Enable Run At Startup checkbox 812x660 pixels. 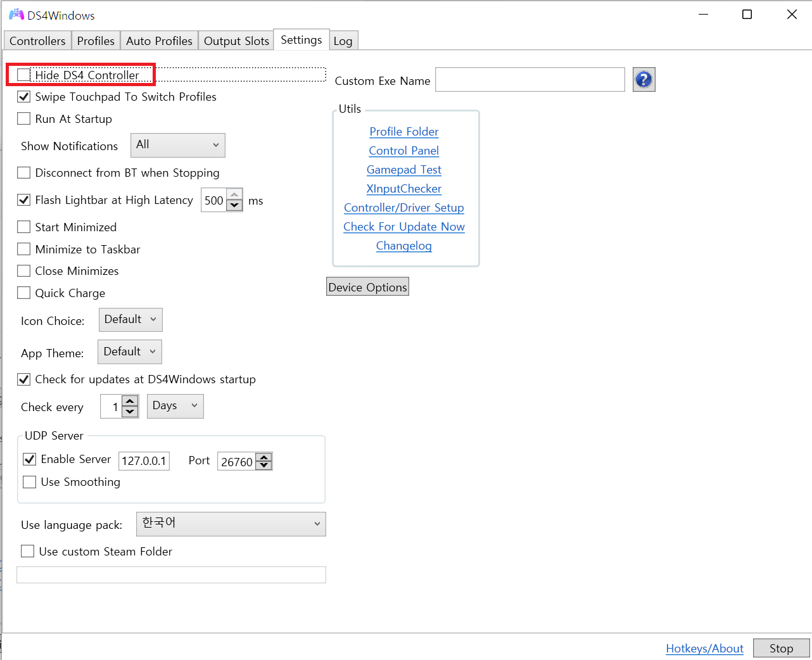tap(23, 118)
